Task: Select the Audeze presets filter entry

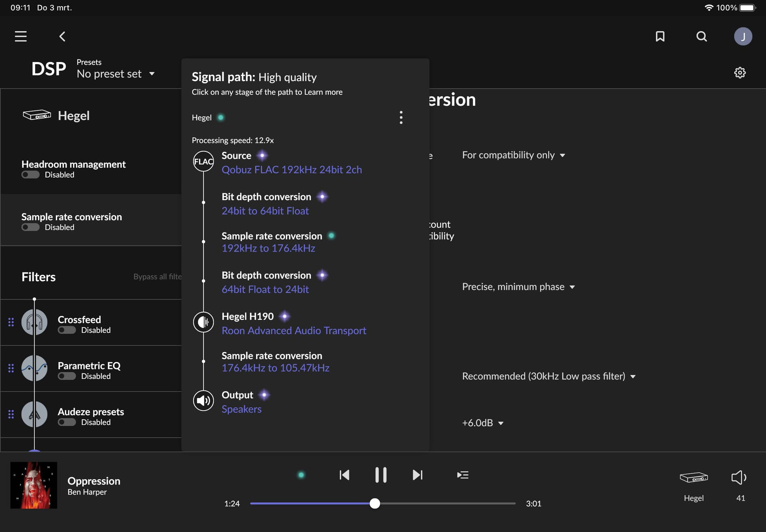Action: (91, 414)
